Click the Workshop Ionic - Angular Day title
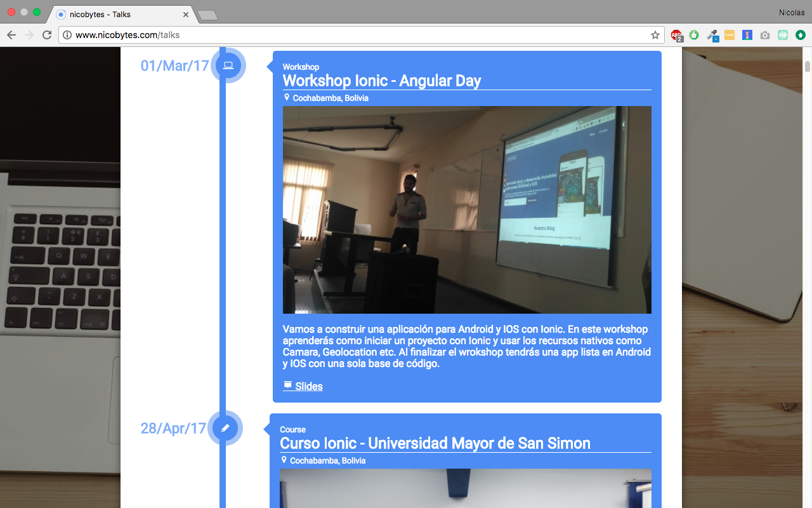The width and height of the screenshot is (812, 508). [x=382, y=81]
